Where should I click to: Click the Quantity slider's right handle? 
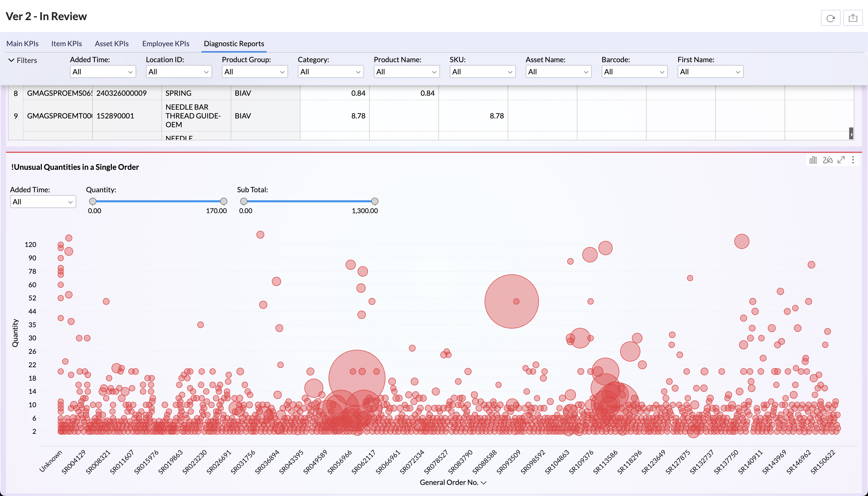pyautogui.click(x=224, y=201)
